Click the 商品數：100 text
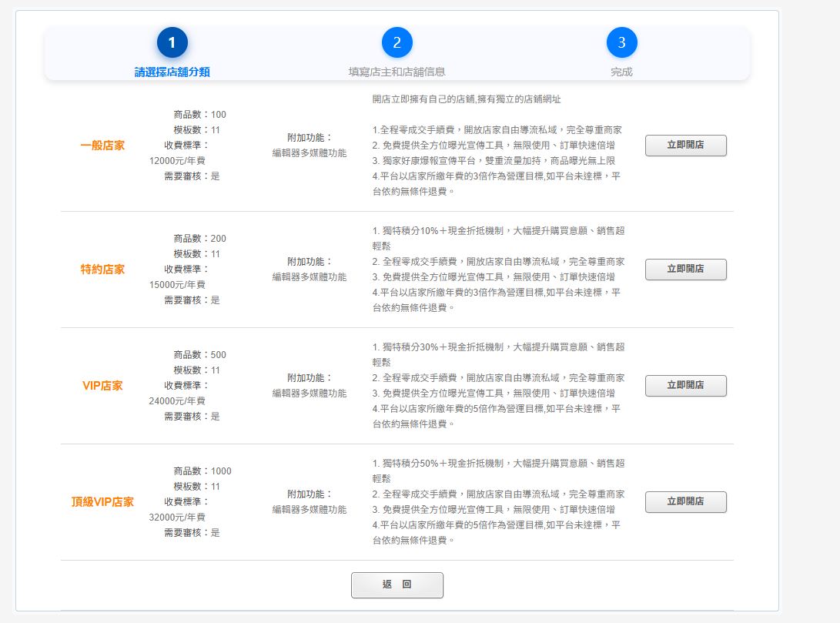This screenshot has width=840, height=623. [x=200, y=114]
